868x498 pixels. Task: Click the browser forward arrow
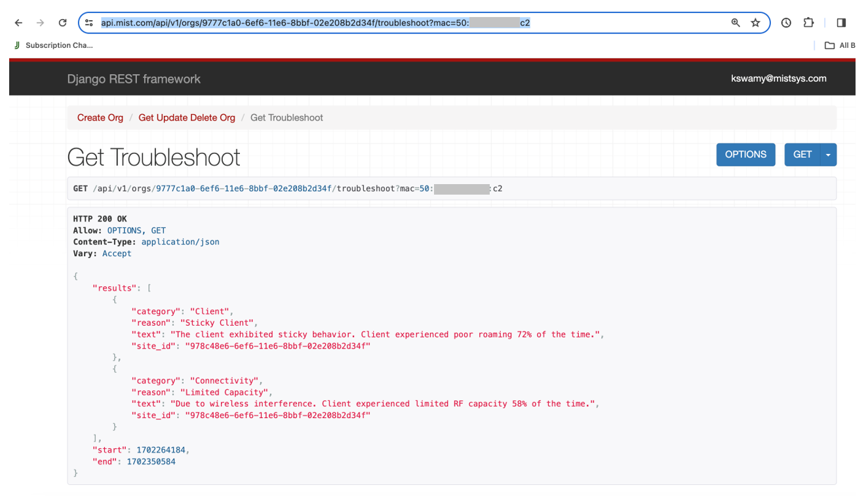tap(41, 23)
